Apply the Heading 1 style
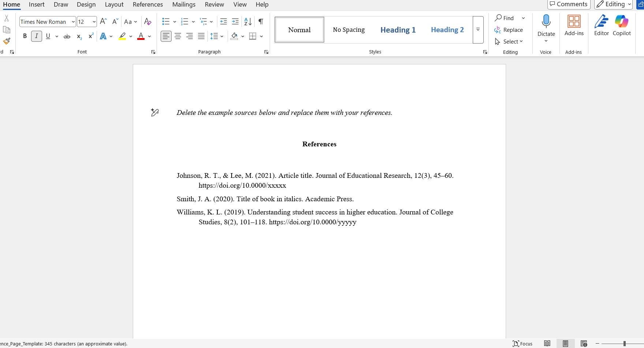The height and width of the screenshot is (348, 644). (398, 30)
